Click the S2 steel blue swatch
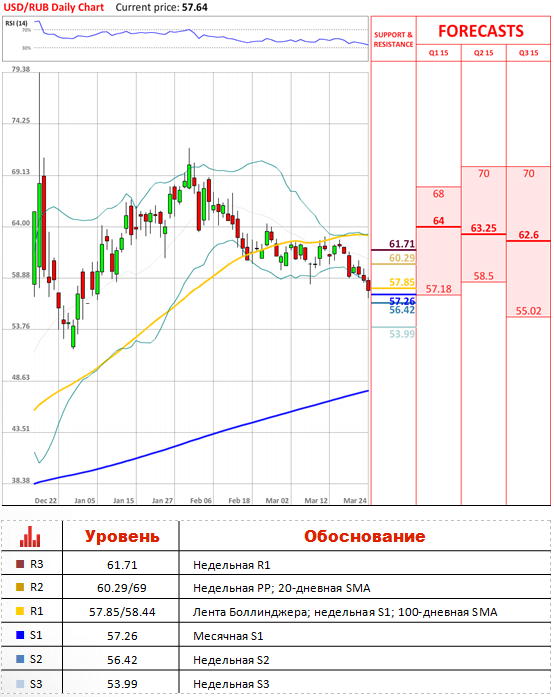554x697 pixels. [x=20, y=659]
